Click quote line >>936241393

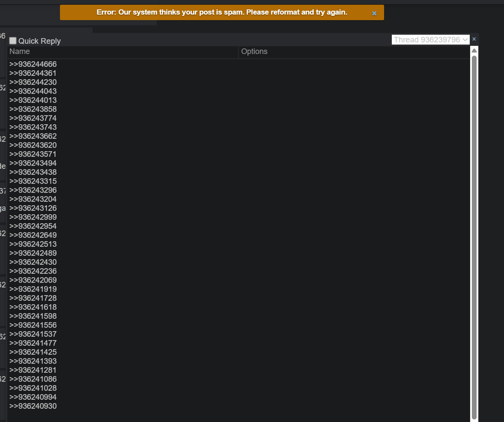[x=33, y=362]
